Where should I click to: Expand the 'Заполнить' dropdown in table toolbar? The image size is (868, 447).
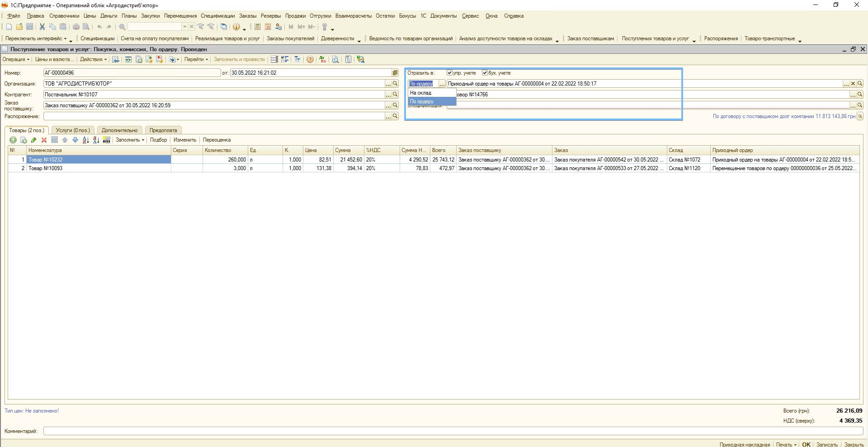pos(130,140)
